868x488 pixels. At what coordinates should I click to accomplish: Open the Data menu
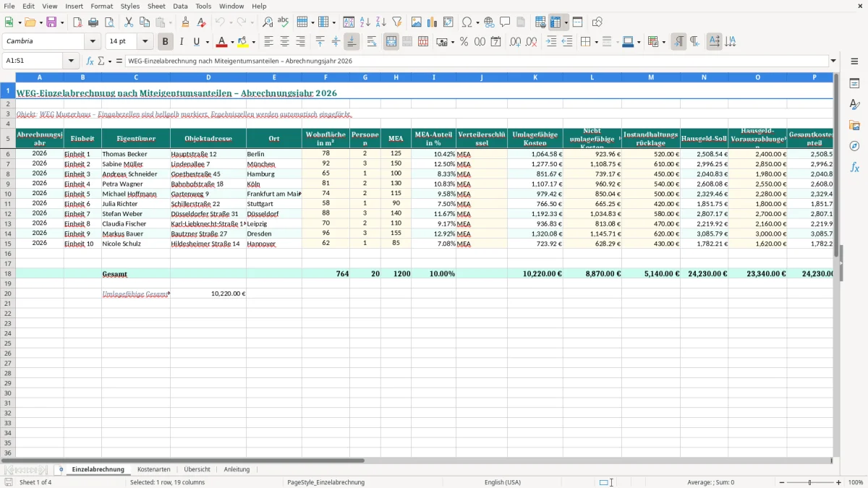(180, 6)
